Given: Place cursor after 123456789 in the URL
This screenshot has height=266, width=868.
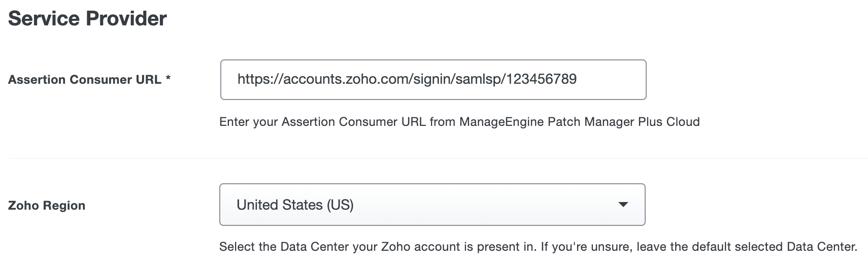Looking at the screenshot, I should [578, 79].
